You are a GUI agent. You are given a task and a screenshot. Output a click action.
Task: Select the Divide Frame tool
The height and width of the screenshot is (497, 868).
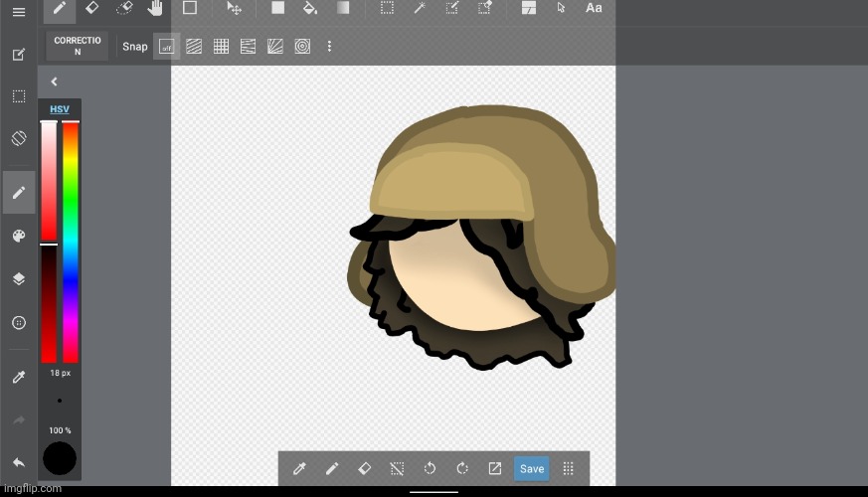point(529,8)
